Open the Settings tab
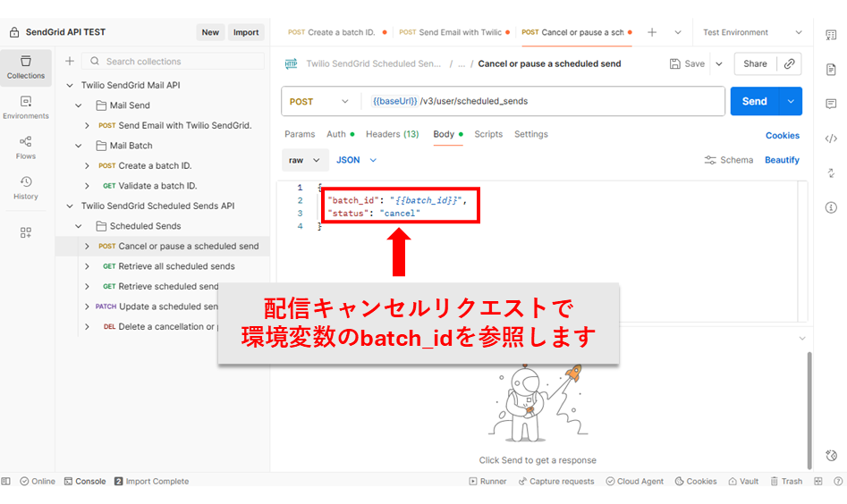This screenshot has width=847, height=504. pyautogui.click(x=531, y=134)
